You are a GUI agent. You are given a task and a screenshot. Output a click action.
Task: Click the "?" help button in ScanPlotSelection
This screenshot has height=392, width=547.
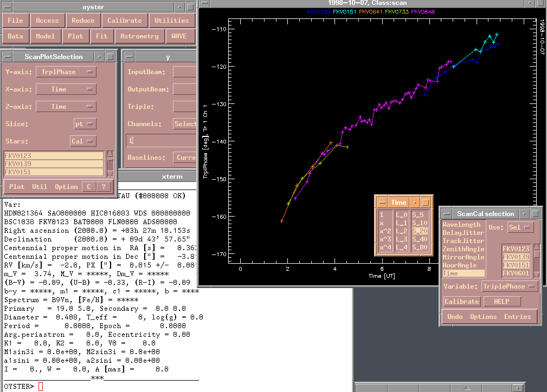coord(104,187)
